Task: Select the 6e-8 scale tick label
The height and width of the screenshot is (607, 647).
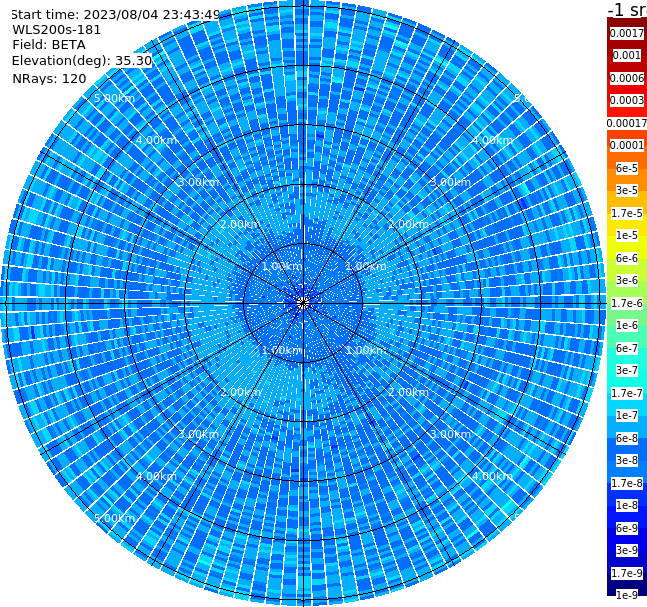Action: pos(627,438)
